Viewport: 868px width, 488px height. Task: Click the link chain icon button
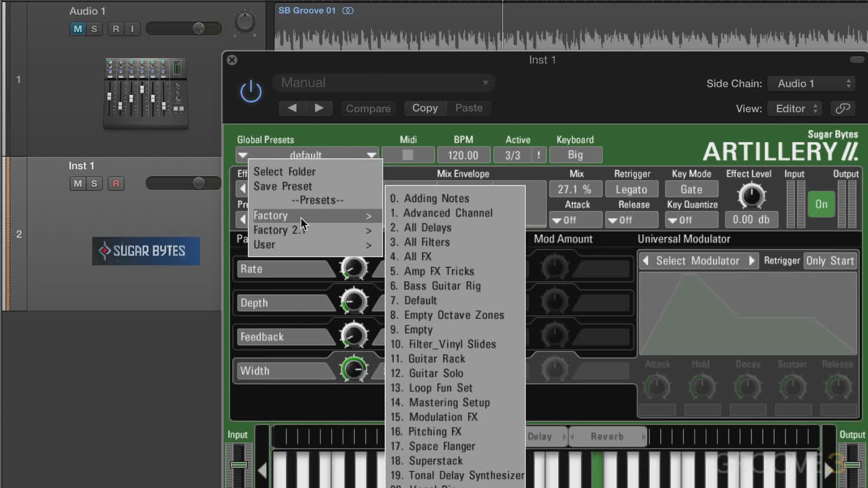[x=843, y=108]
